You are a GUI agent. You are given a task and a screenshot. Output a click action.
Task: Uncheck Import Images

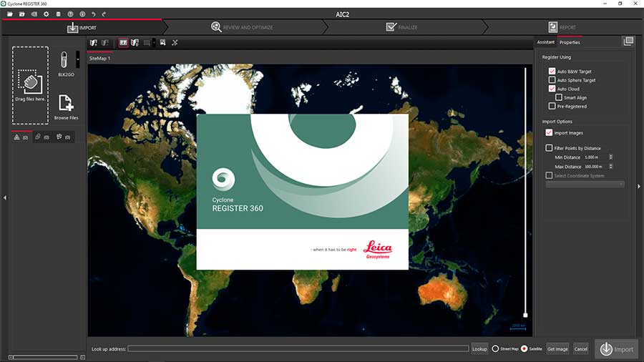(549, 132)
